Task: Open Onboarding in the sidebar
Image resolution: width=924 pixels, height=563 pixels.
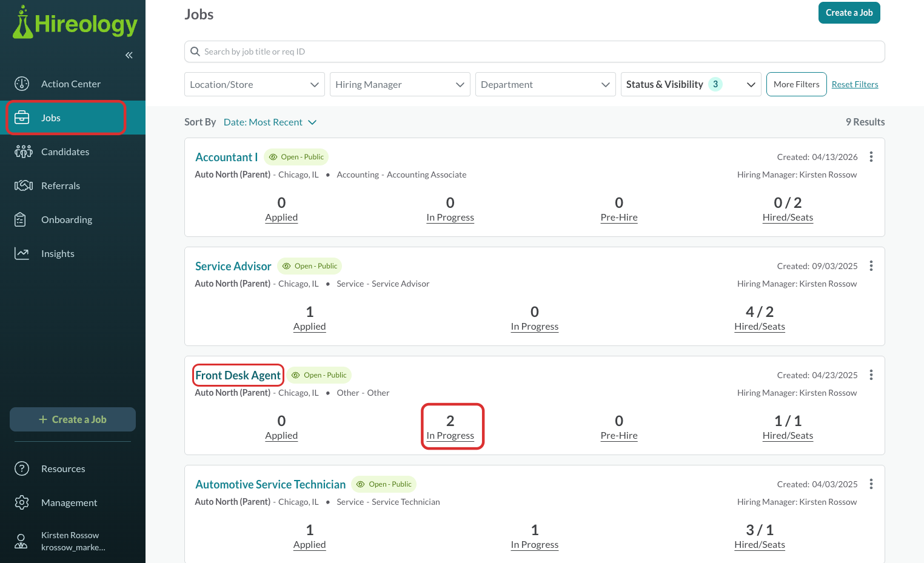Action: [x=73, y=219]
